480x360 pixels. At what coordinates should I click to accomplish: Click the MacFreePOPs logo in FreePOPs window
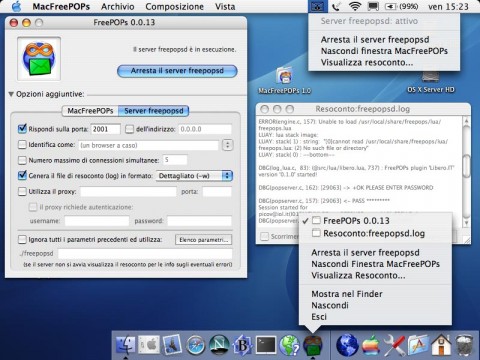[x=39, y=59]
